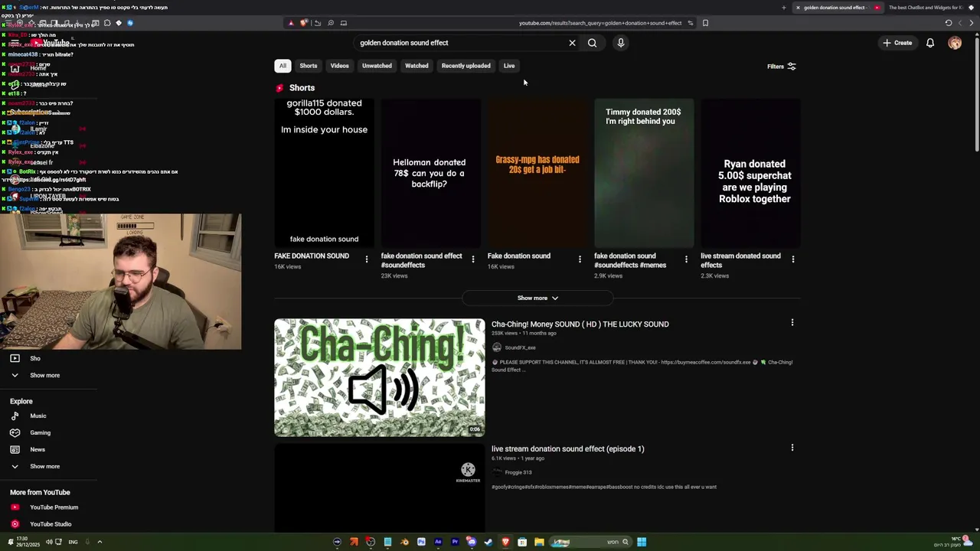Select 'Grassy-mpg has donated' short thumbnail
980x551 pixels.
537,173
